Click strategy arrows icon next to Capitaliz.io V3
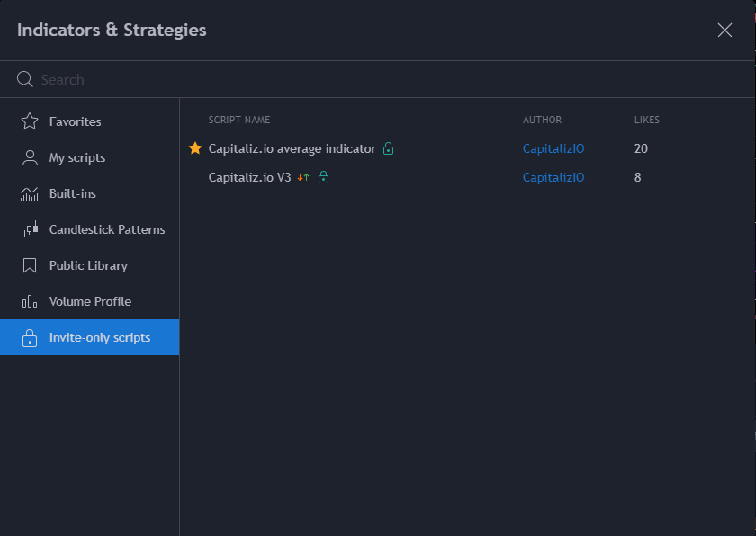Viewport: 756px width, 536px height. pyautogui.click(x=303, y=177)
